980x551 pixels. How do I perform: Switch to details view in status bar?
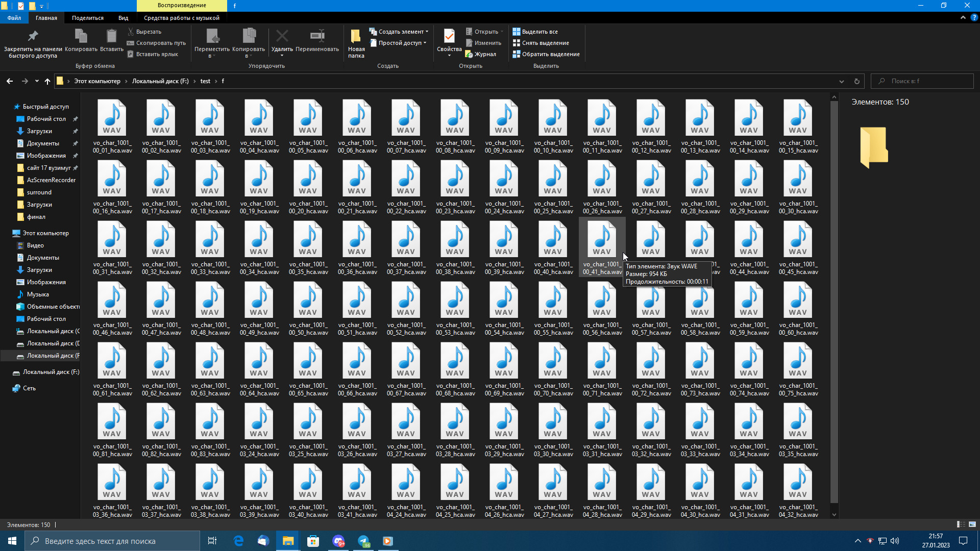coord(961,524)
